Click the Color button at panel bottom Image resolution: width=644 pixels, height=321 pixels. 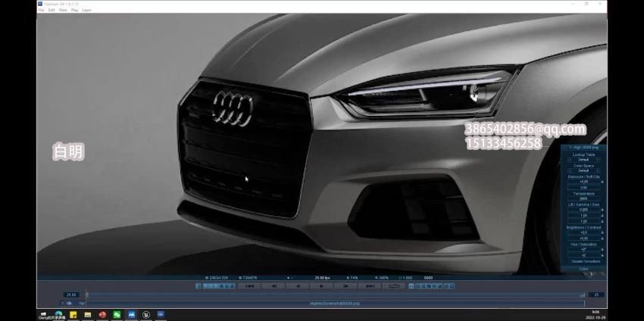583,268
